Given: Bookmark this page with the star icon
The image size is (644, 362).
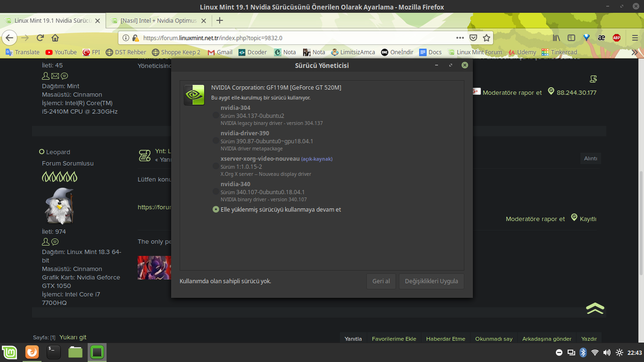Looking at the screenshot, I should tap(487, 38).
